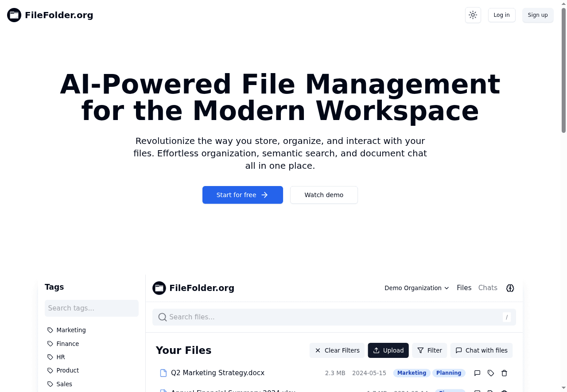Click the AI brain icon in demo header
567x392 pixels.
[x=510, y=288]
